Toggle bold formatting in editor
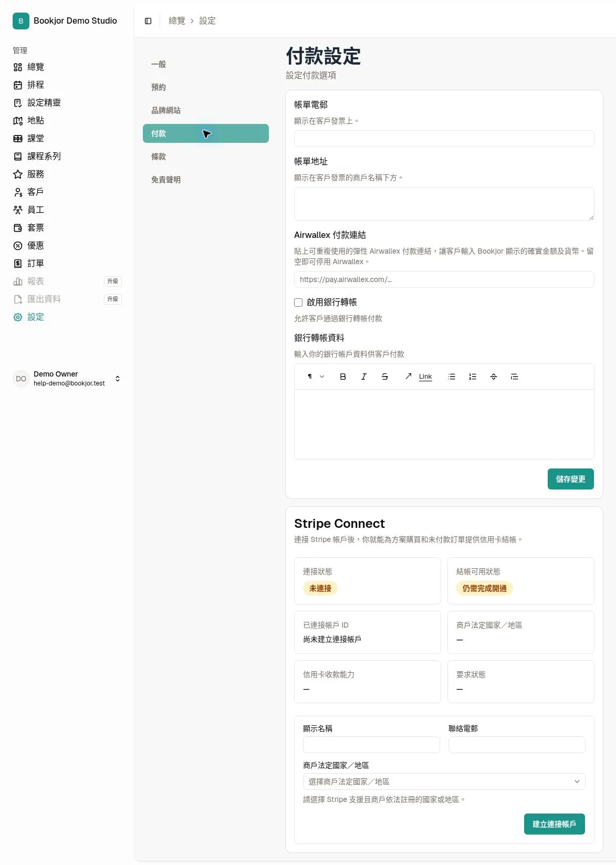 tap(343, 377)
